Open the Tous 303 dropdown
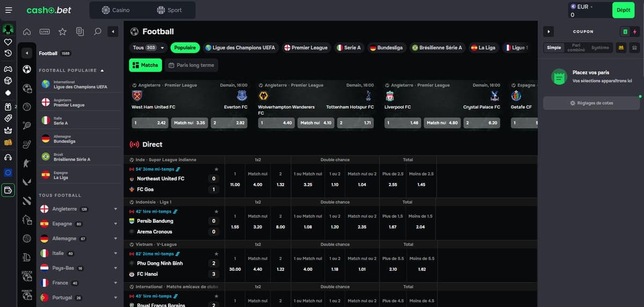Screen dimensions: 644x307 (x=149, y=48)
